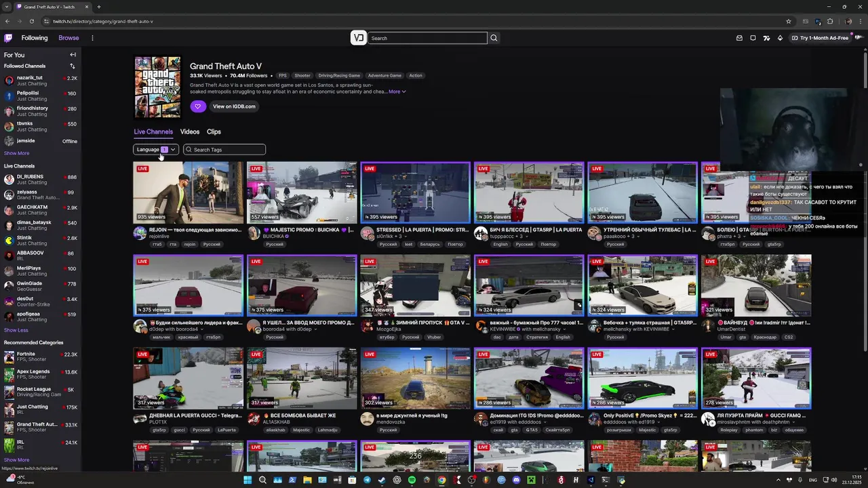The image size is (868, 488).
Task: Open Discord from the taskbar
Action: (516, 480)
